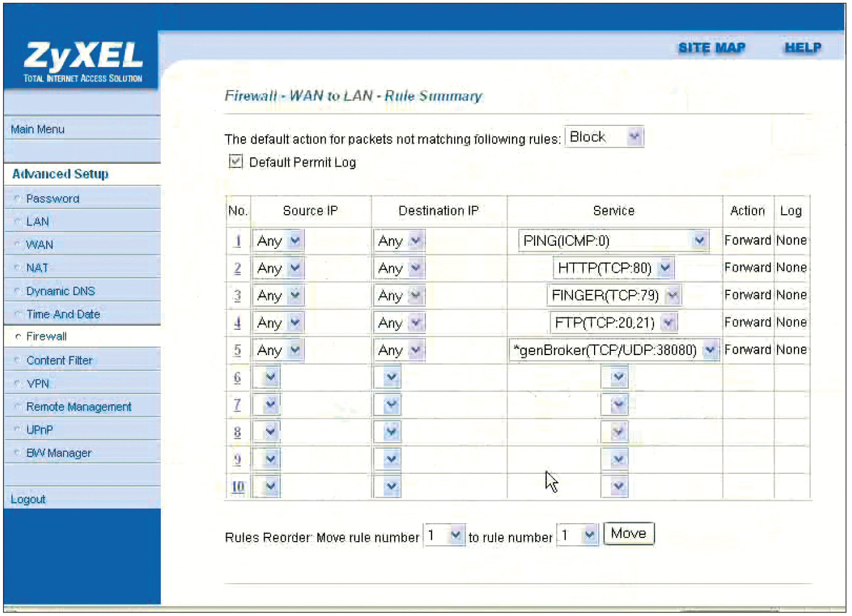
Task: Open the Password settings page
Action: pos(53,199)
